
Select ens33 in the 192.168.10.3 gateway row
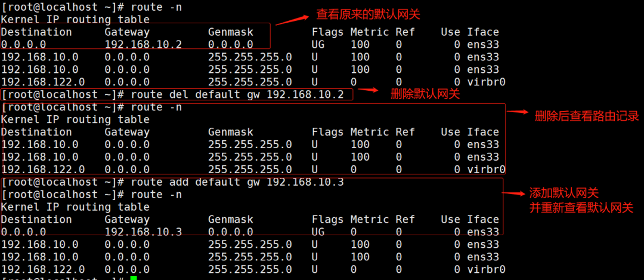click(x=483, y=232)
